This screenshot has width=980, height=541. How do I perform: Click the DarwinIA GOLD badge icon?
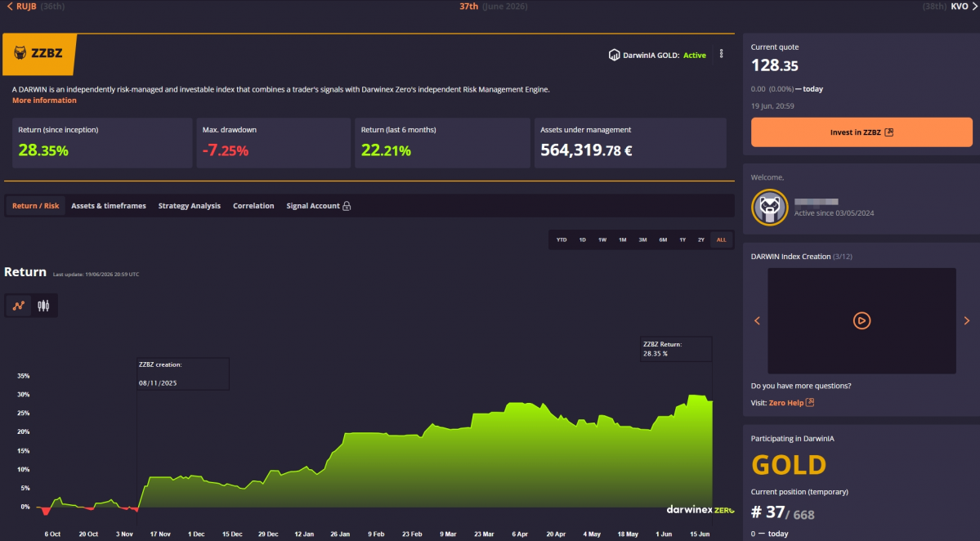[614, 55]
